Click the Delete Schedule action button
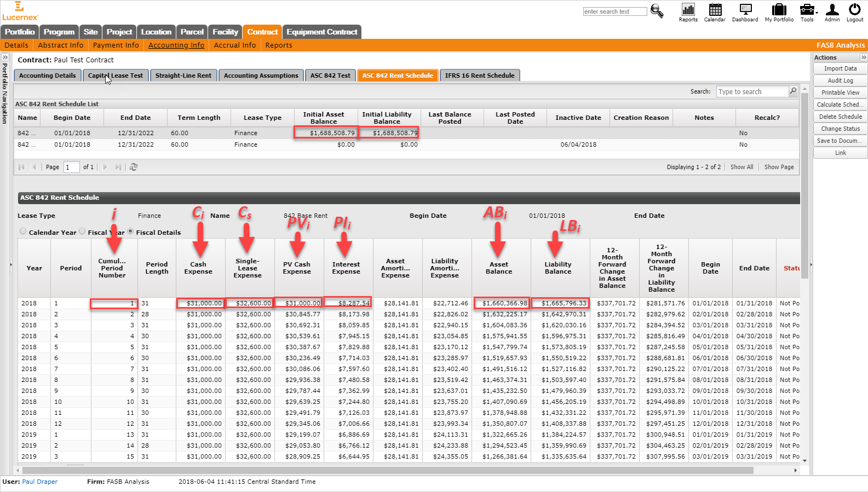The height and width of the screenshot is (492, 868). (840, 117)
